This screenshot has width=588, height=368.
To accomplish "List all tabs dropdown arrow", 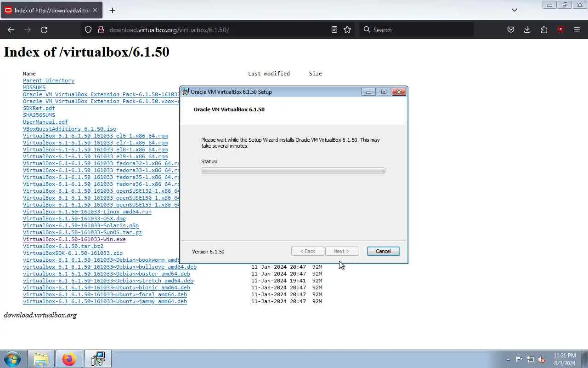I will point(514,10).
